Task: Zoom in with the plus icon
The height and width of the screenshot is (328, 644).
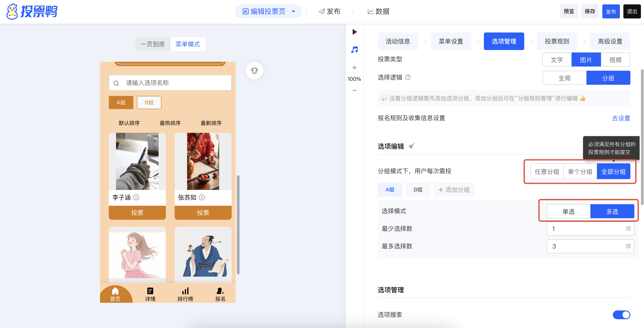Action: (x=354, y=68)
